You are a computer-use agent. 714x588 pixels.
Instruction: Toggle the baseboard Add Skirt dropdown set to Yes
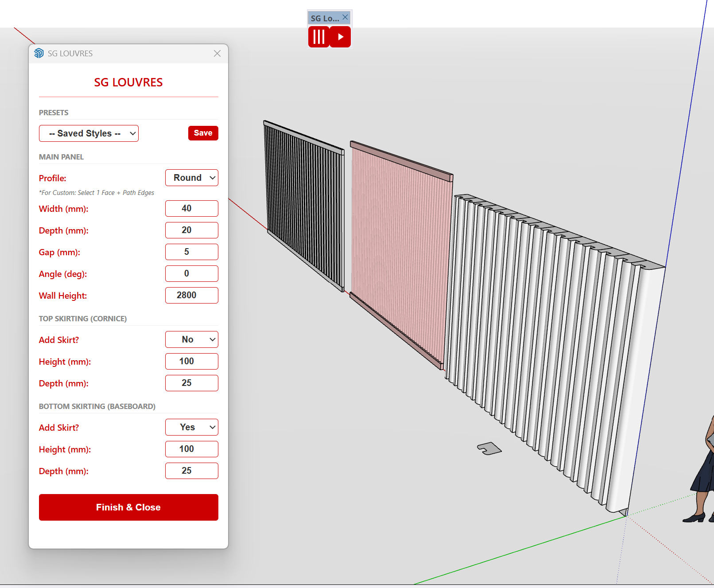pyautogui.click(x=191, y=427)
